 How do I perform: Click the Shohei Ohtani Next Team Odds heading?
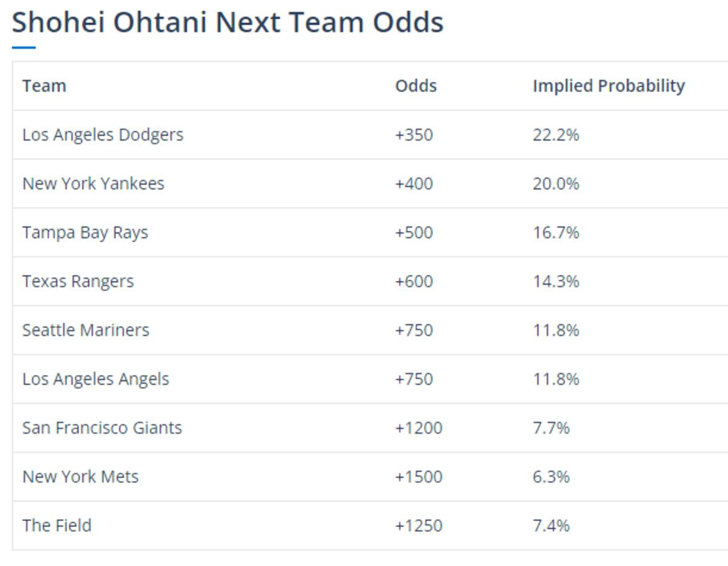coord(227,23)
